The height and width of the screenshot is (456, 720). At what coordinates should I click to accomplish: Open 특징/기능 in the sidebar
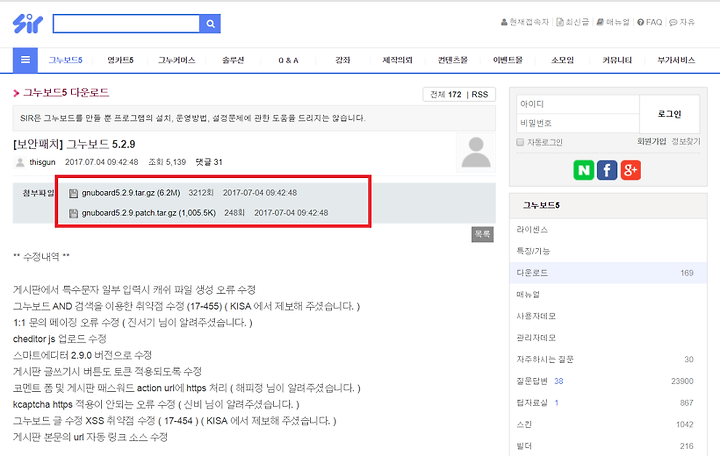click(533, 251)
